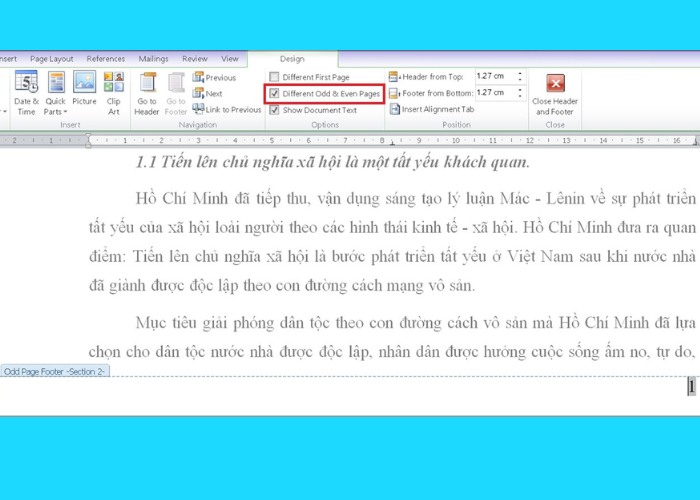Click paragraph starting "Mục tiêu giải phóng"
Viewport: 700px width, 500px height.
click(393, 337)
